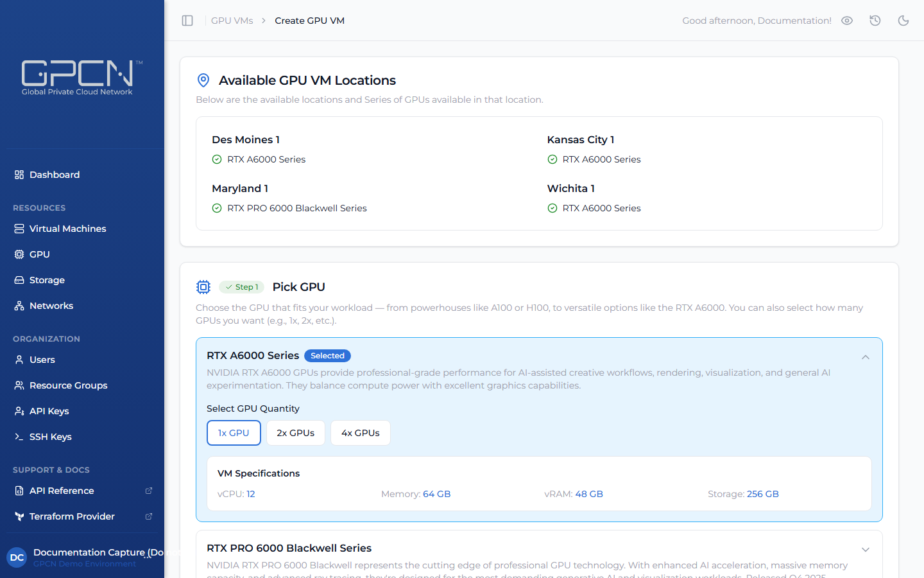
Task: Click check icon under Wichita 1
Action: pos(552,208)
